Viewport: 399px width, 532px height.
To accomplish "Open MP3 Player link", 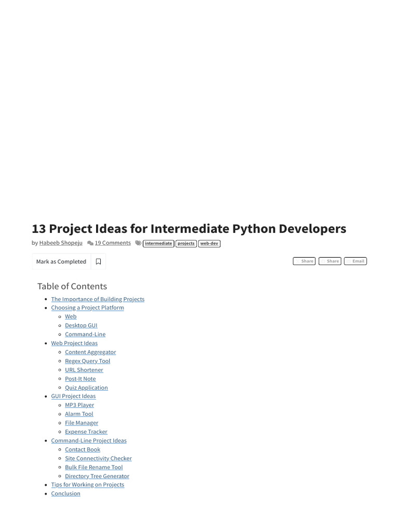I will click(79, 405).
